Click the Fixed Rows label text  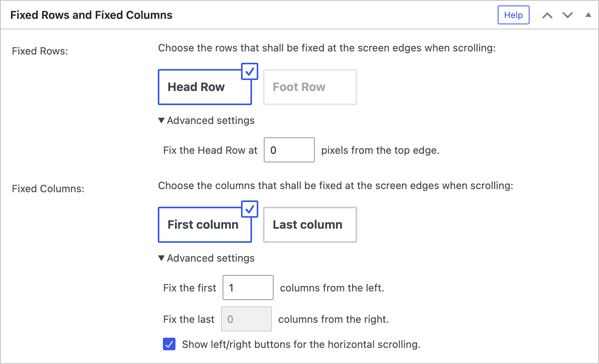pos(39,51)
